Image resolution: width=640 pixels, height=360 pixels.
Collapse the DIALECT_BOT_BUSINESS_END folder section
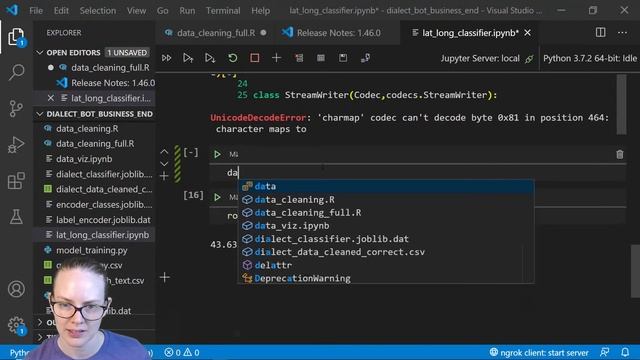pos(40,114)
